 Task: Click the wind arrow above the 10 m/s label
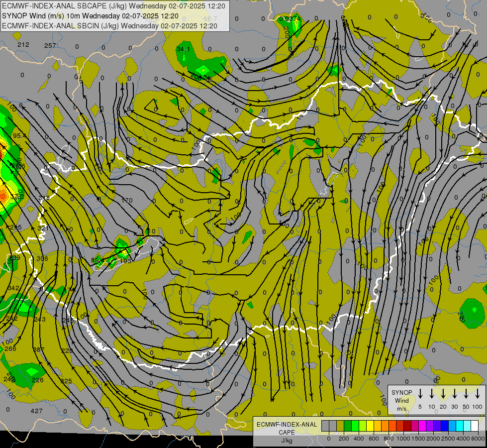[432, 394]
